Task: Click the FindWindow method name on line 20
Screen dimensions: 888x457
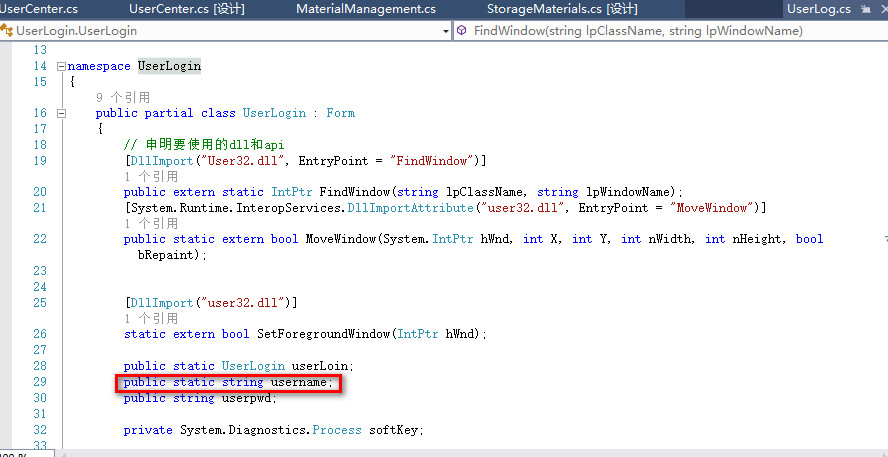Action: tap(355, 192)
